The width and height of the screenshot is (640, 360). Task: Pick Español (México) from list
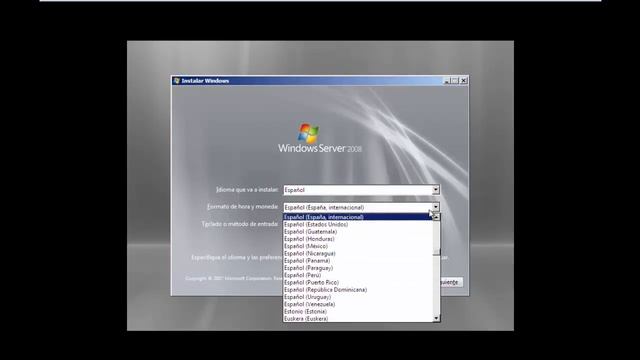tap(358, 246)
